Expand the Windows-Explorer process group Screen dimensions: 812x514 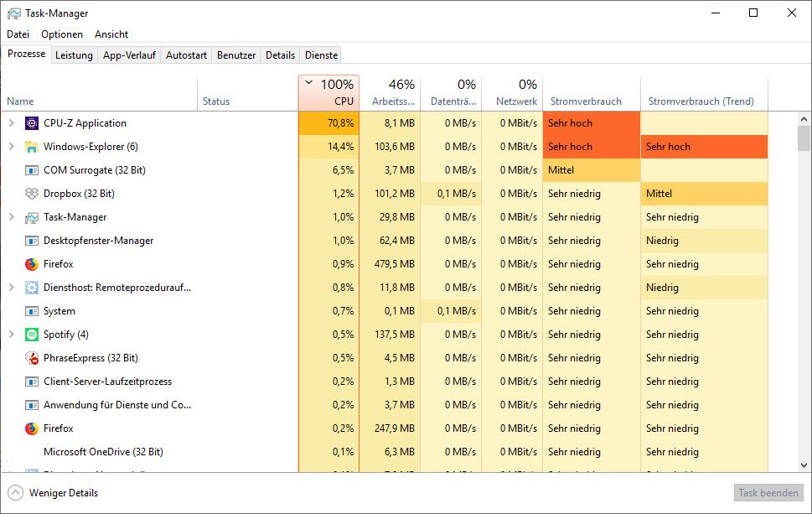pyautogui.click(x=11, y=147)
